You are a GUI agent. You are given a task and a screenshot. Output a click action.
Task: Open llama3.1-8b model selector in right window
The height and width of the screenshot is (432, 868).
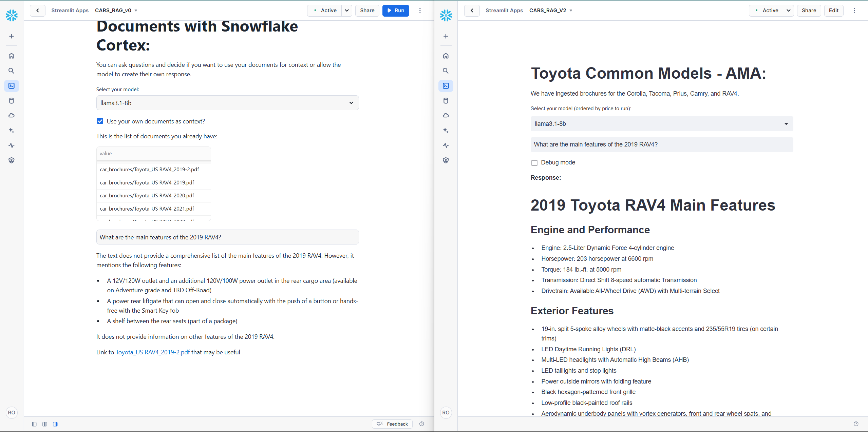tap(662, 124)
